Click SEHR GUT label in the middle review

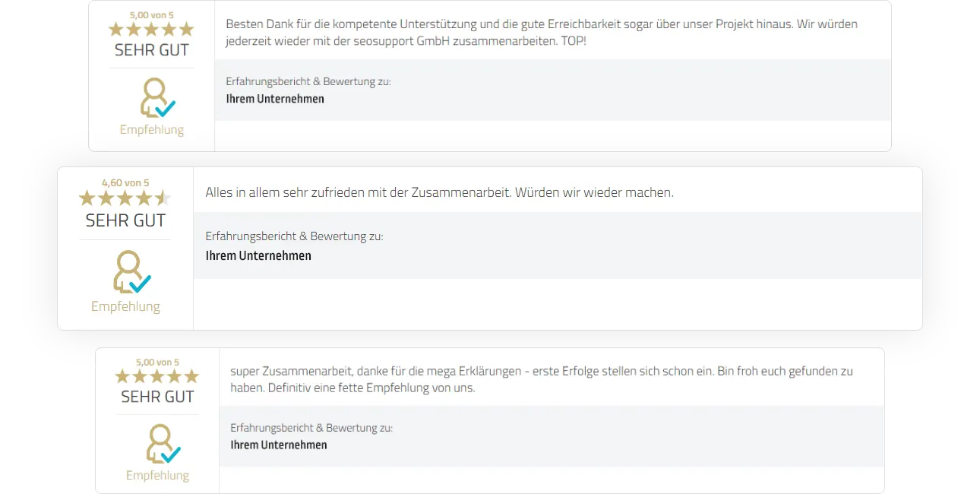click(x=125, y=220)
